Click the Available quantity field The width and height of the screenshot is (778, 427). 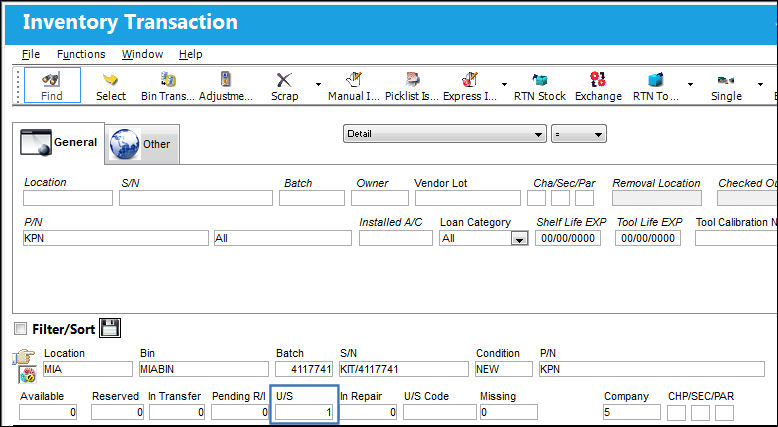[x=48, y=412]
